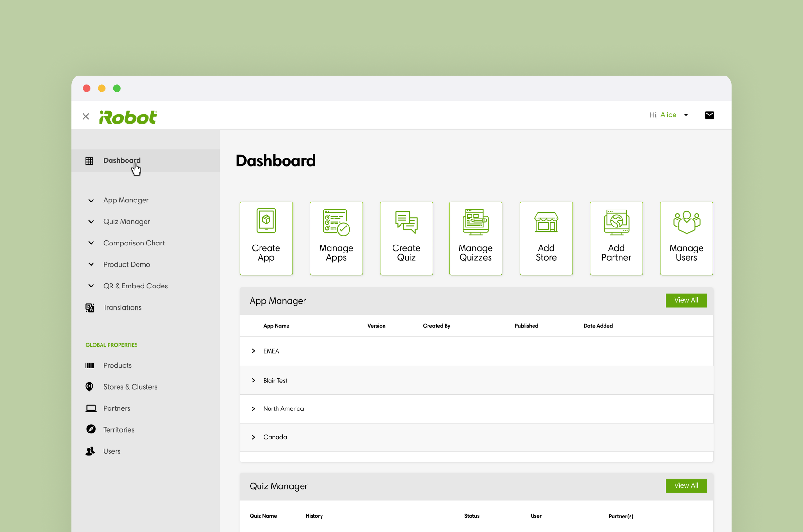Open the Add Partner tile
The width and height of the screenshot is (803, 532).
coord(616,238)
